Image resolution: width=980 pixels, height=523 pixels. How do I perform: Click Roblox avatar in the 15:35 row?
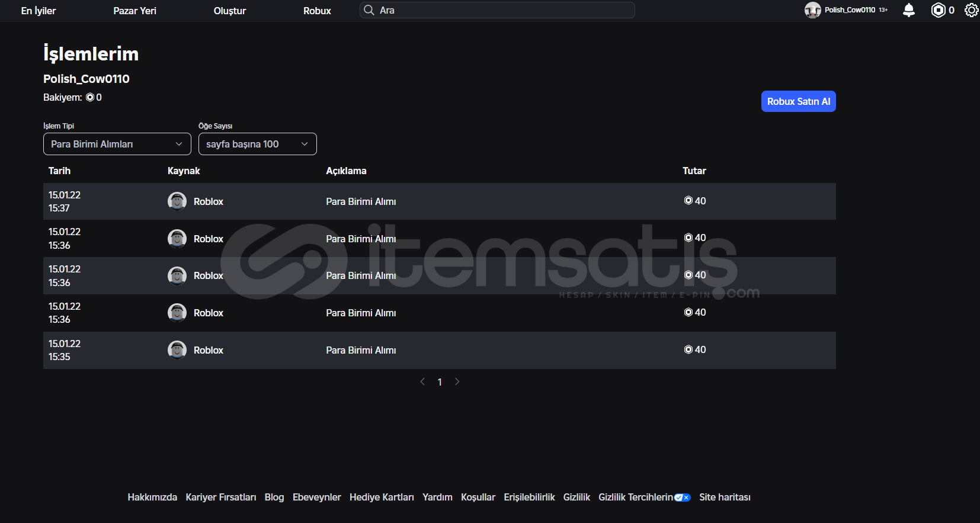pyautogui.click(x=177, y=350)
